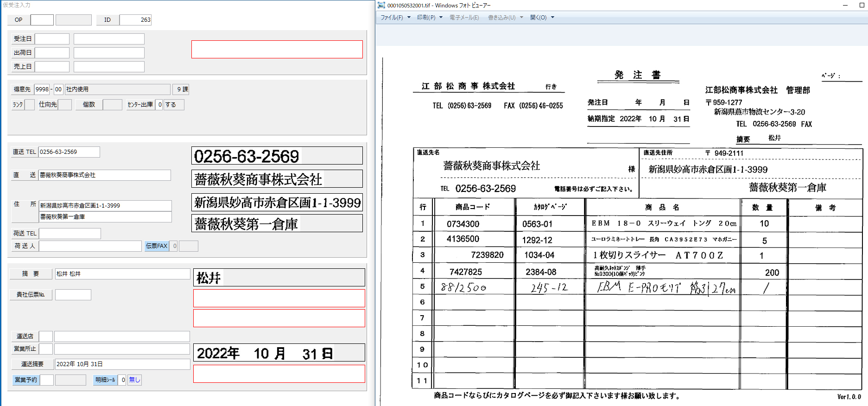Click the OP code input field
The height and width of the screenshot is (406, 868).
42,20
